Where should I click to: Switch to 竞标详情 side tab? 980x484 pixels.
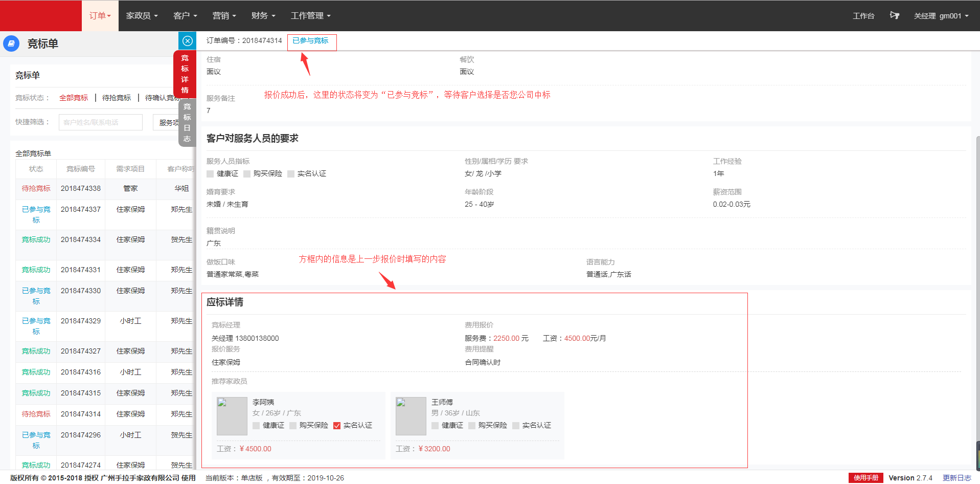click(185, 74)
